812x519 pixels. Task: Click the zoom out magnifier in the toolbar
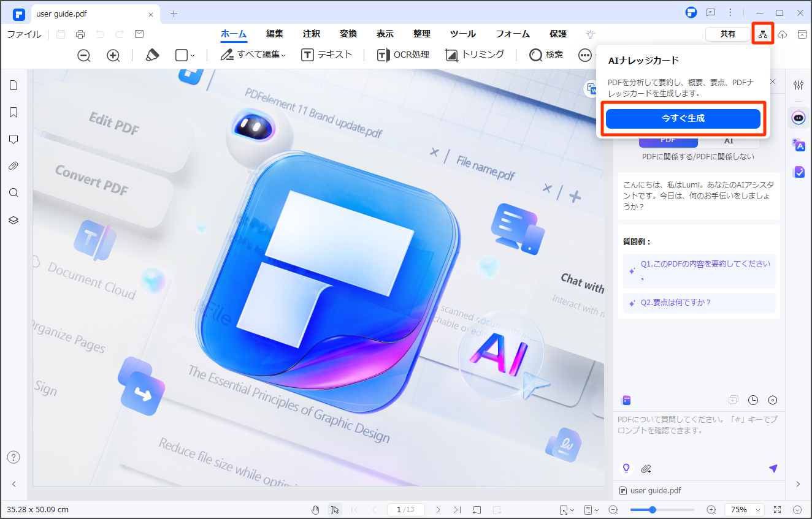[84, 55]
